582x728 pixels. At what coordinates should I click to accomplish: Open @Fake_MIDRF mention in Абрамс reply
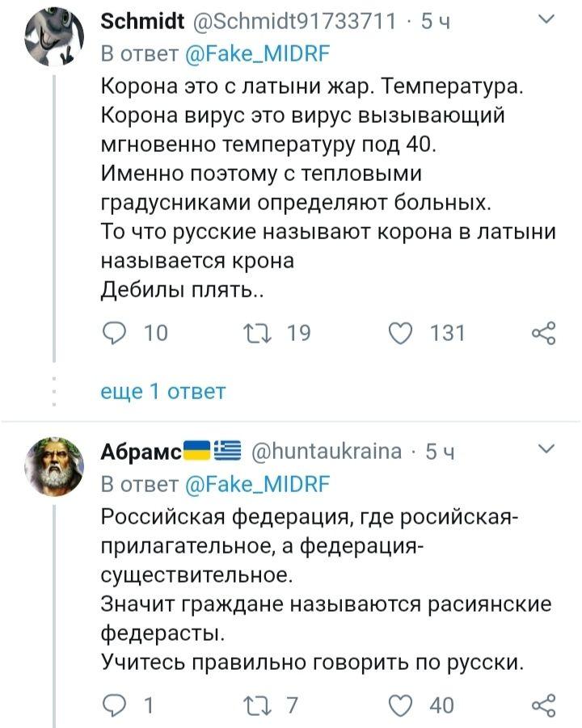(256, 484)
